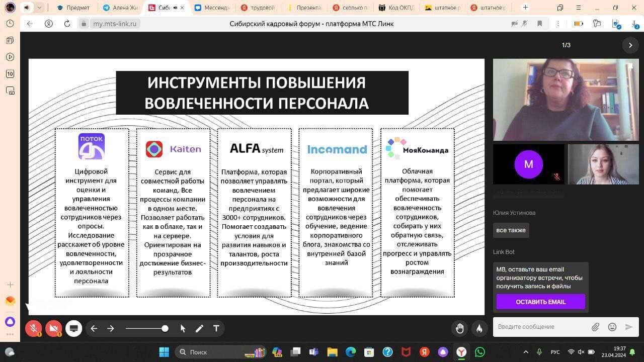
Task: Click the annotation size slider handle
Action: coord(165,328)
